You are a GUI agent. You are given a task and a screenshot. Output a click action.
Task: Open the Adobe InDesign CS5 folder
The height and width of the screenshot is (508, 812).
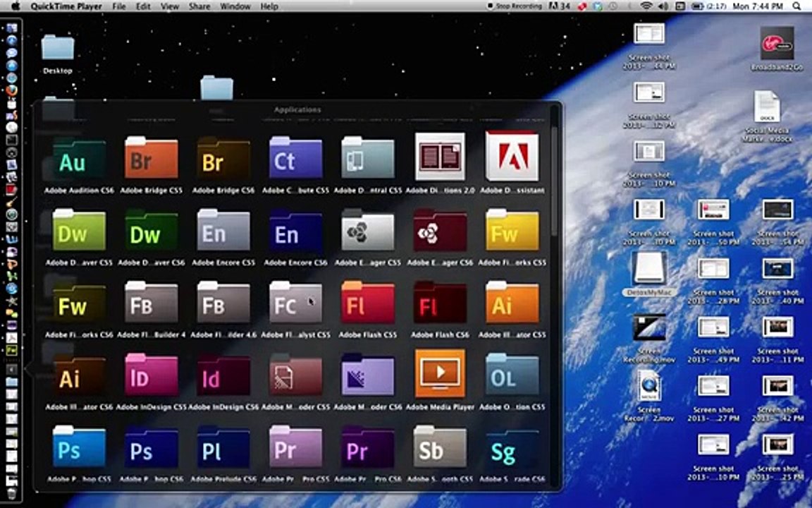point(152,375)
